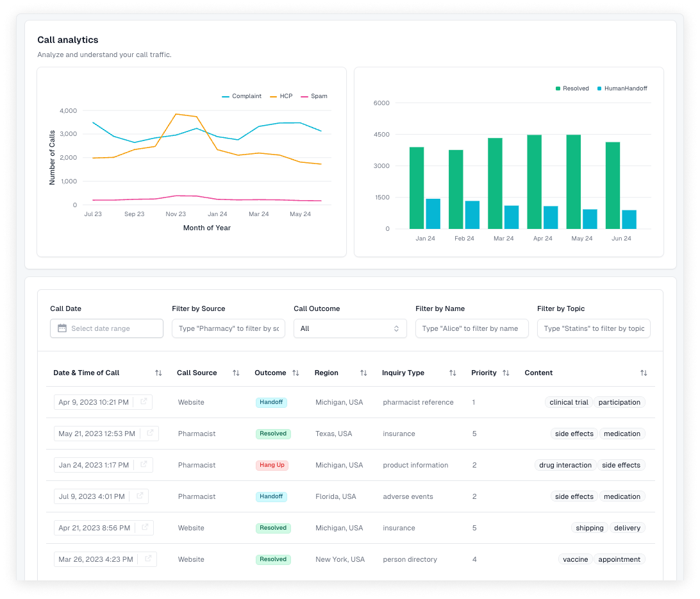This screenshot has height=599, width=700.
Task: Open external link for Jul 9, 2023 call
Action: (140, 496)
